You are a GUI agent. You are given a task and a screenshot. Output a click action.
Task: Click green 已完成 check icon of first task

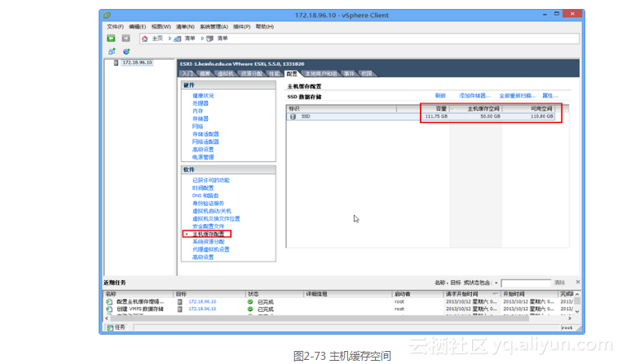click(250, 302)
